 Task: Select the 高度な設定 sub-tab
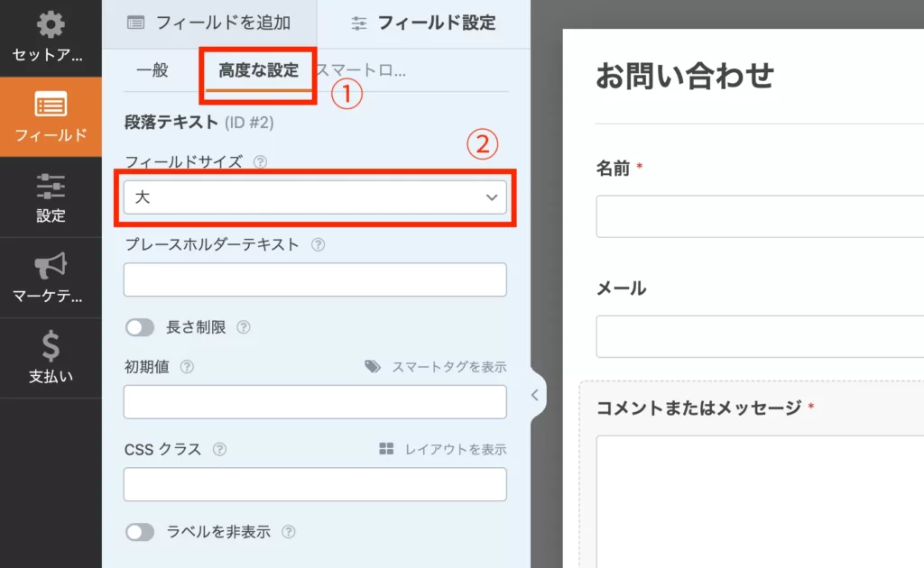pyautogui.click(x=259, y=70)
